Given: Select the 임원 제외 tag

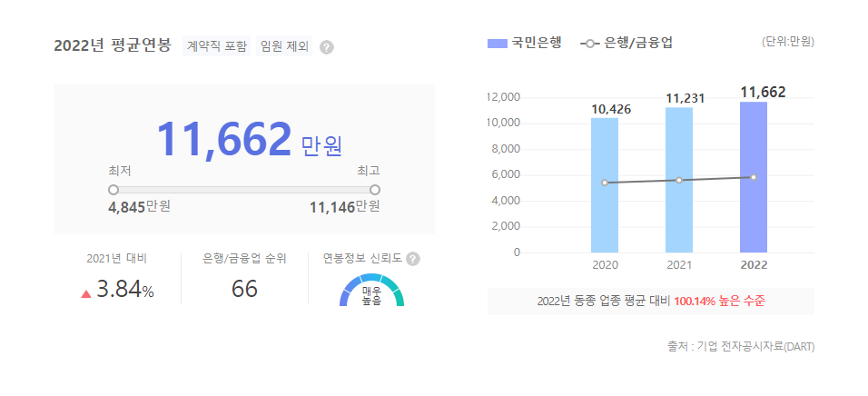Looking at the screenshot, I should [x=284, y=46].
